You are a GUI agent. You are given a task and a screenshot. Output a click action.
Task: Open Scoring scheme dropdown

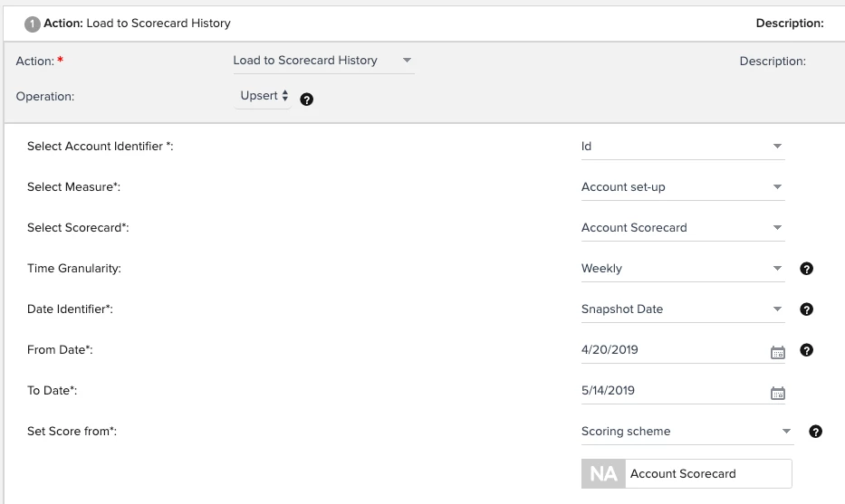pyautogui.click(x=687, y=432)
